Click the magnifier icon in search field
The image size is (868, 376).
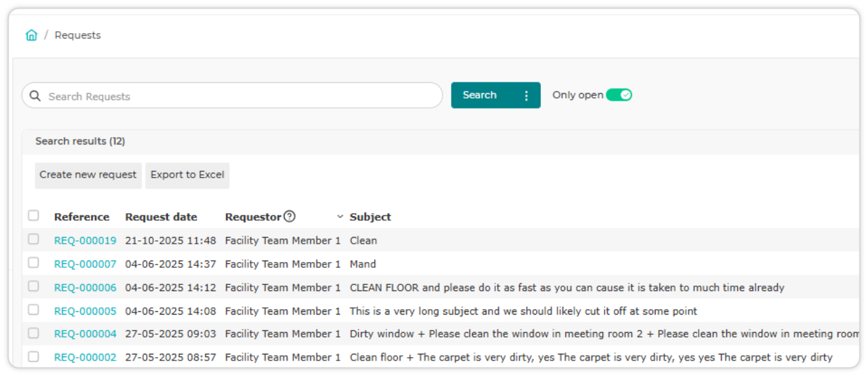(35, 96)
